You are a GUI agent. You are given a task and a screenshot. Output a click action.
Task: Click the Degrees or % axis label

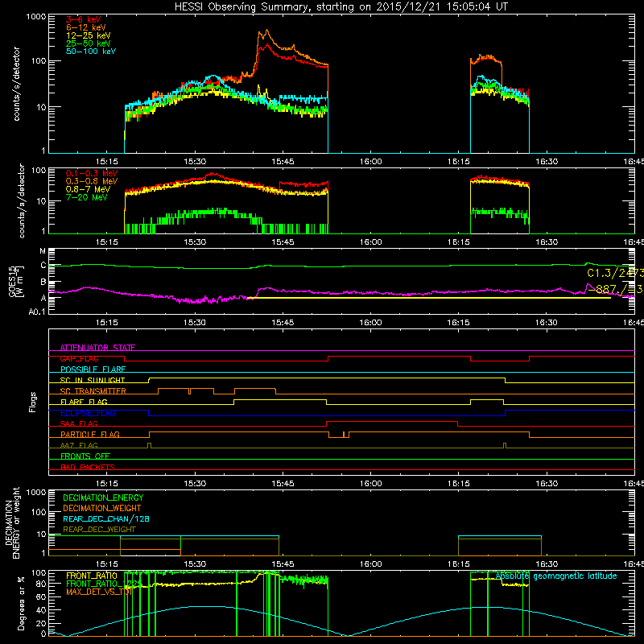(21, 603)
